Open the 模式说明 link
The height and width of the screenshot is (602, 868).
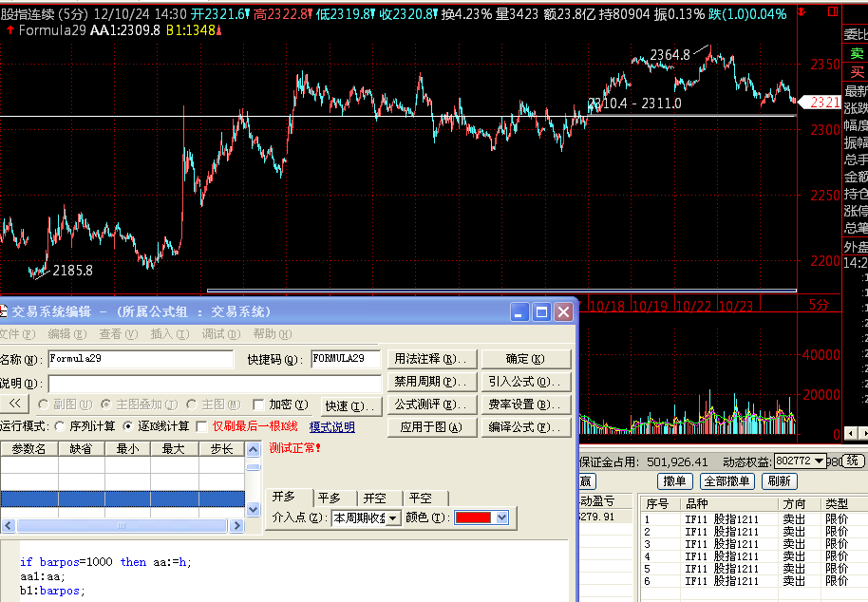click(x=332, y=427)
